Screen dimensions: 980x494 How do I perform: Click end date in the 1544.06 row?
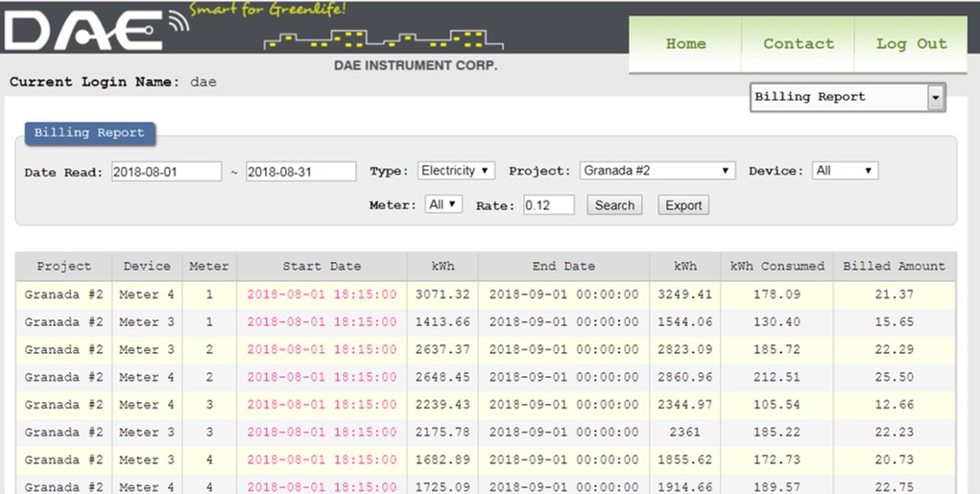click(x=563, y=321)
